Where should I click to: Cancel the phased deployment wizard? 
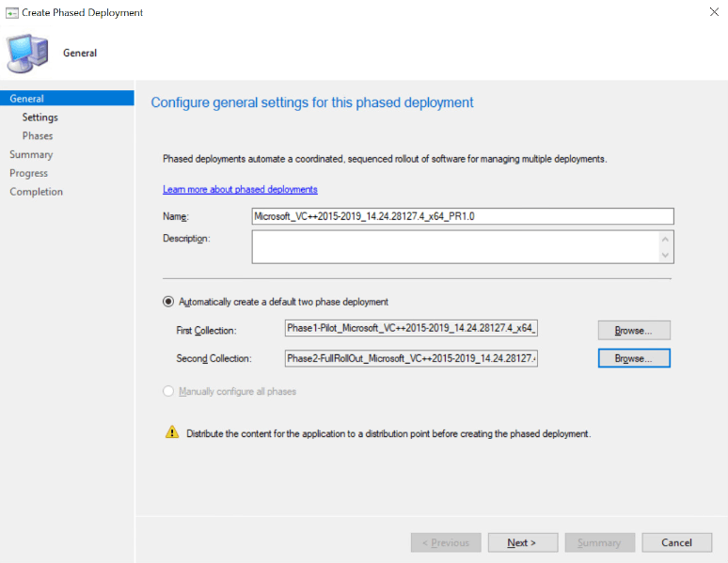click(676, 542)
